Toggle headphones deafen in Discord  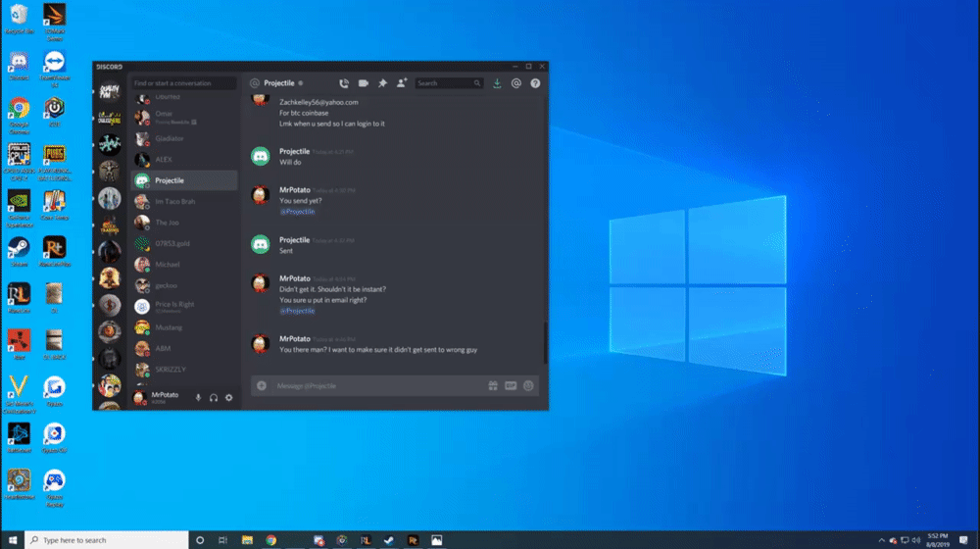tap(214, 398)
